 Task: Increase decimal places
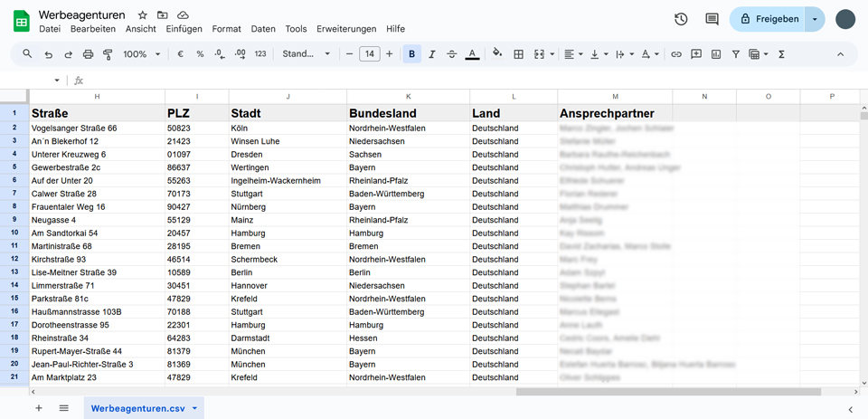point(241,54)
